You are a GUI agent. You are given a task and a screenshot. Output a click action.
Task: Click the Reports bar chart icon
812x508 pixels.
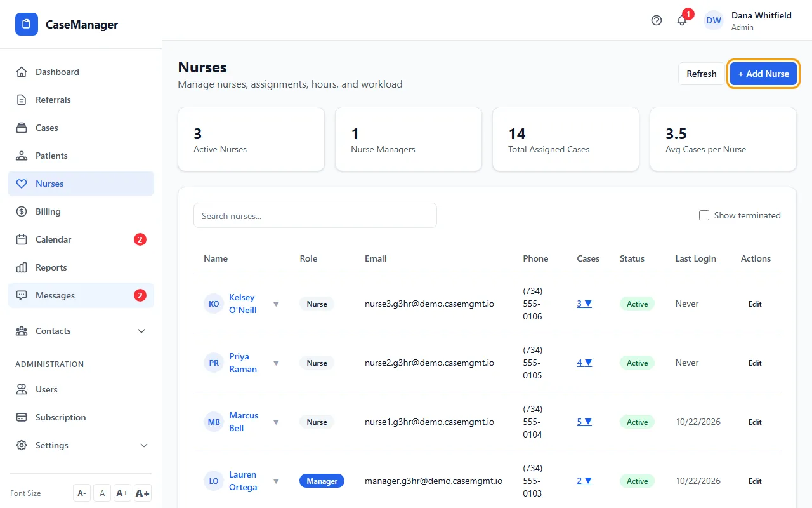pos(22,267)
